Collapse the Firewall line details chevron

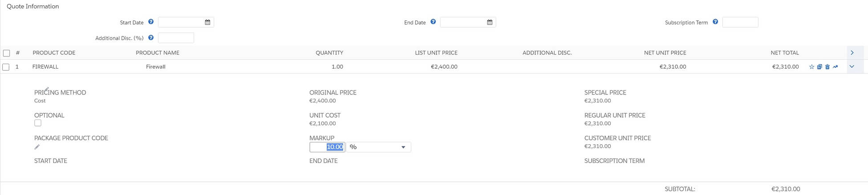852,67
